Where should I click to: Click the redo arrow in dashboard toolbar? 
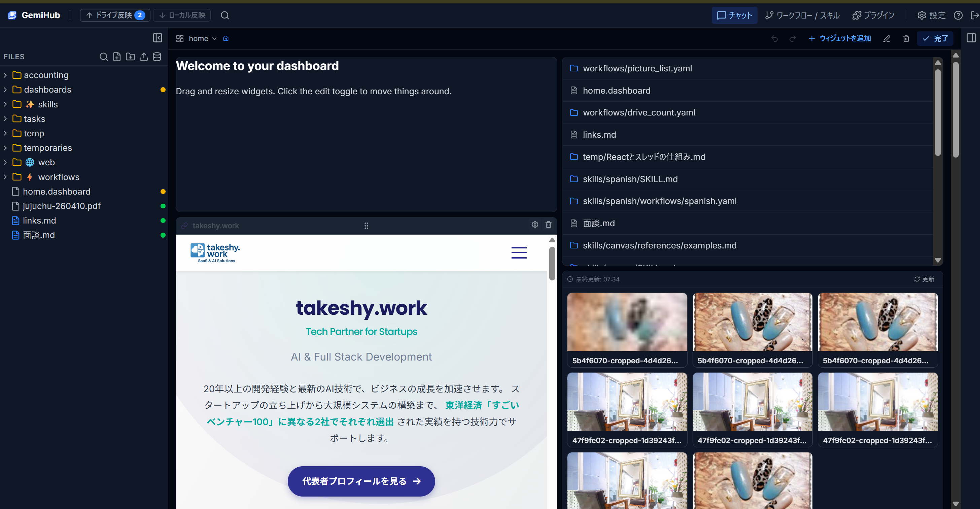tap(793, 38)
